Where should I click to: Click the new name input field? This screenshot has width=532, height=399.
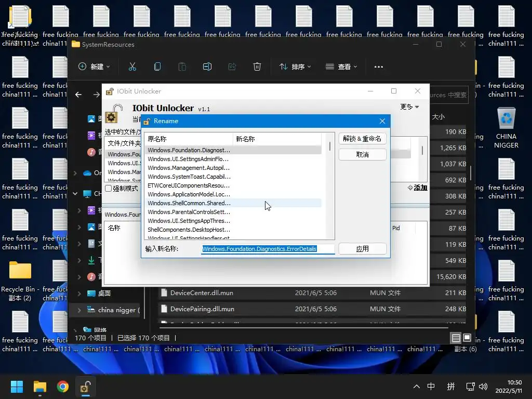268,249
